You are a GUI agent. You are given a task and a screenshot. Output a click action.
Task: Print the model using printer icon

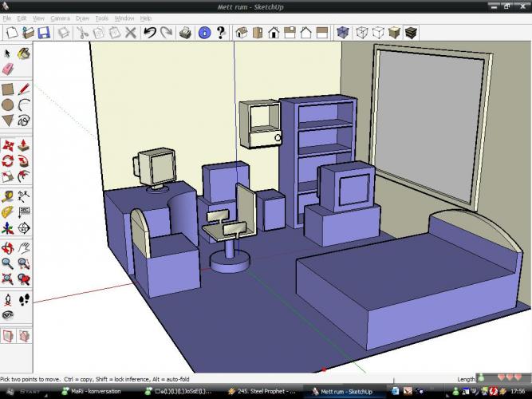coord(185,33)
